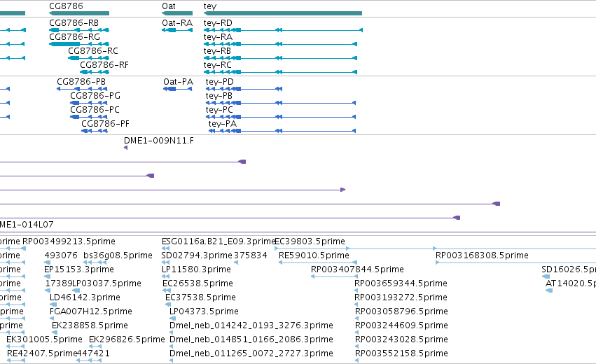This screenshot has width=596, height=364.
Task: Click Dmel_neb_014851_0166_2086.3prime
Action: point(251,339)
